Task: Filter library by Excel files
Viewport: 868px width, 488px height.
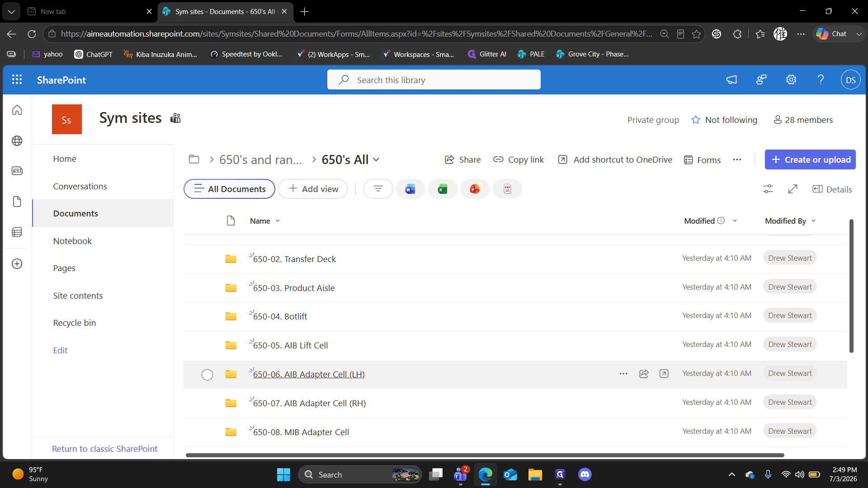Action: click(x=443, y=189)
